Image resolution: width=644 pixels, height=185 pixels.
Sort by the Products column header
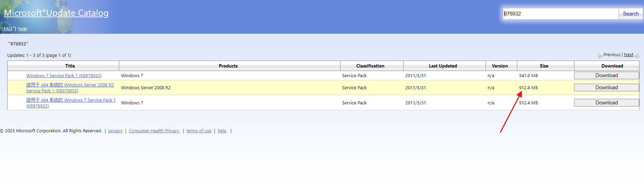coord(228,66)
